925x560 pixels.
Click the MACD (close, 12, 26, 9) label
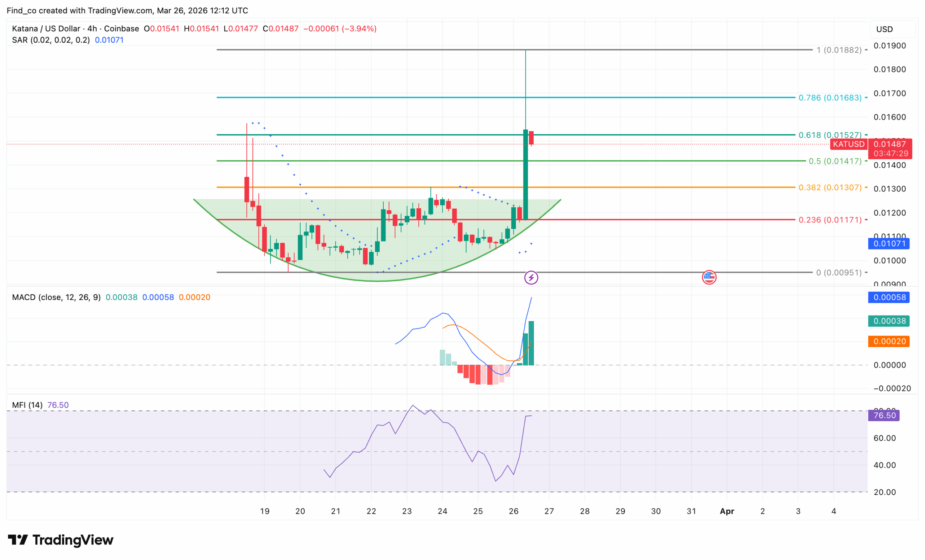pyautogui.click(x=56, y=297)
